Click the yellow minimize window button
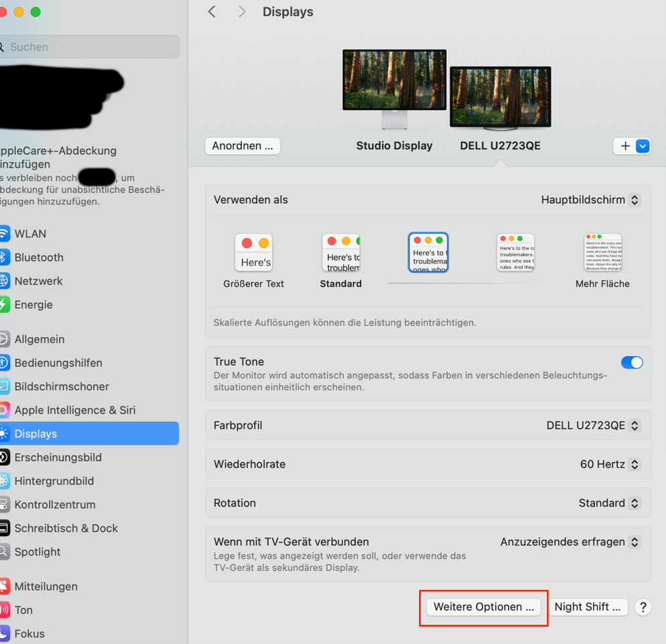 coord(19,12)
